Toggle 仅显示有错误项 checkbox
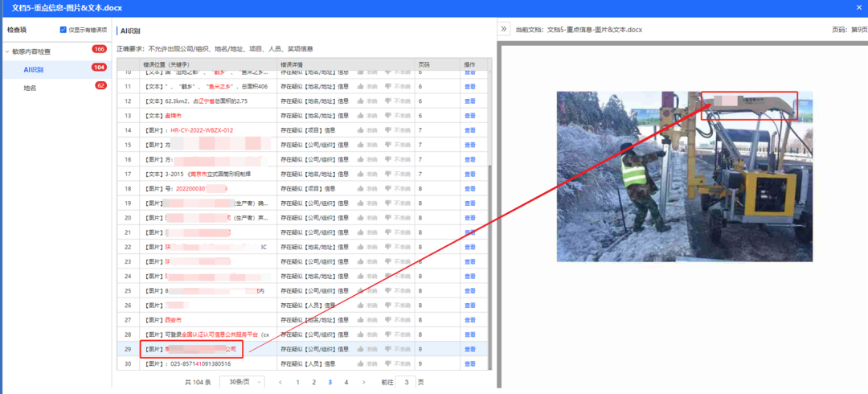Screen dimensions: 868x394 64,30
